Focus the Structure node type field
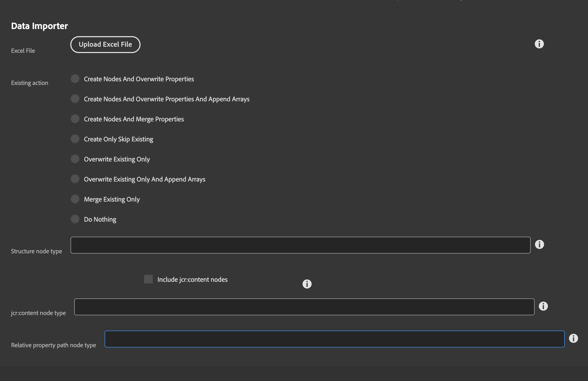 click(x=300, y=245)
